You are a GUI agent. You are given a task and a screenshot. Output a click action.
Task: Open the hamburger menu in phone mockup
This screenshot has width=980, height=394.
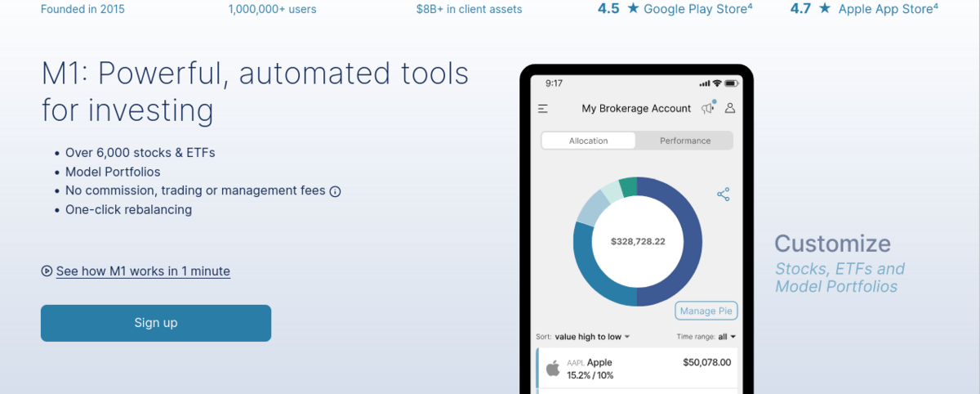543,109
